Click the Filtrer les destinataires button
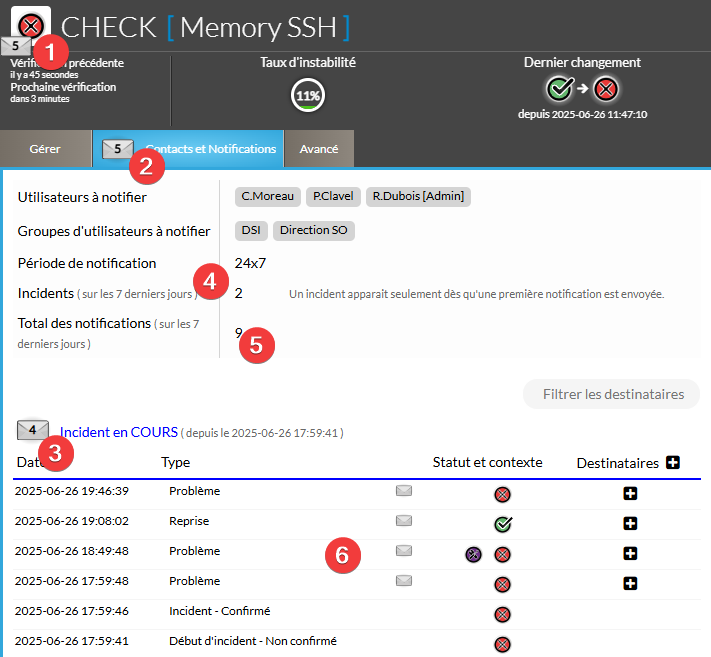 (611, 394)
